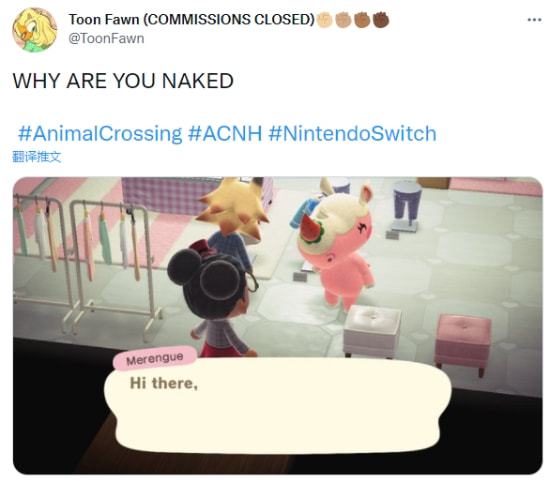Click the Merengue name tag

pos(155,358)
